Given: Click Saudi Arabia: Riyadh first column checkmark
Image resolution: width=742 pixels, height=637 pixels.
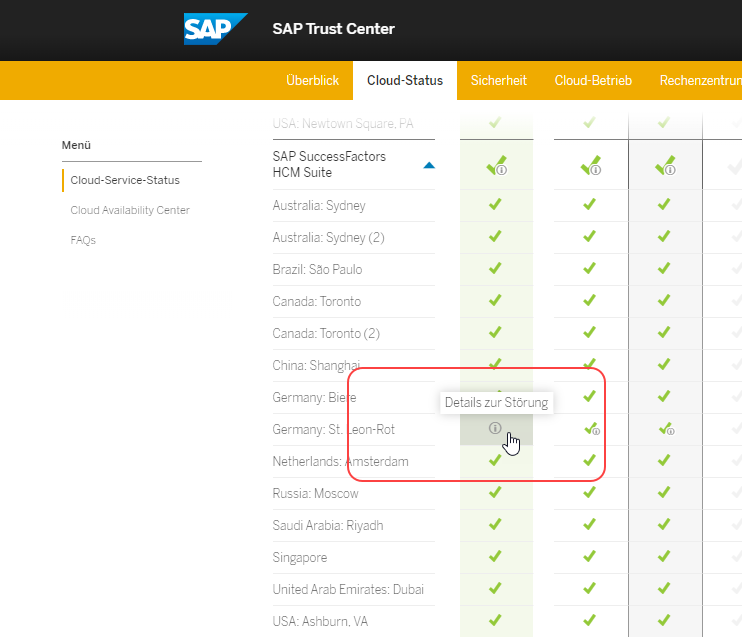Looking at the screenshot, I should pos(495,524).
